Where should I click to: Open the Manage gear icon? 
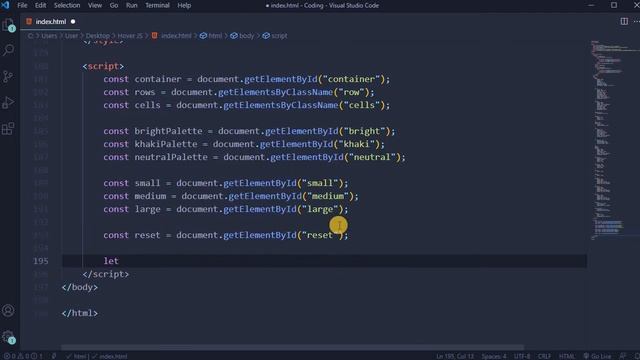[8, 337]
